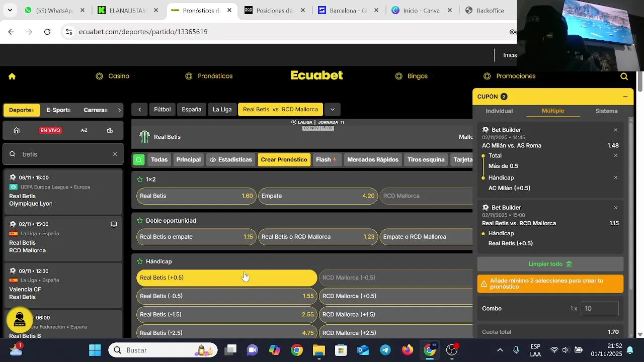The width and height of the screenshot is (644, 362).
Task: Remove the AC Milán Bet Builder bet
Action: (615, 130)
